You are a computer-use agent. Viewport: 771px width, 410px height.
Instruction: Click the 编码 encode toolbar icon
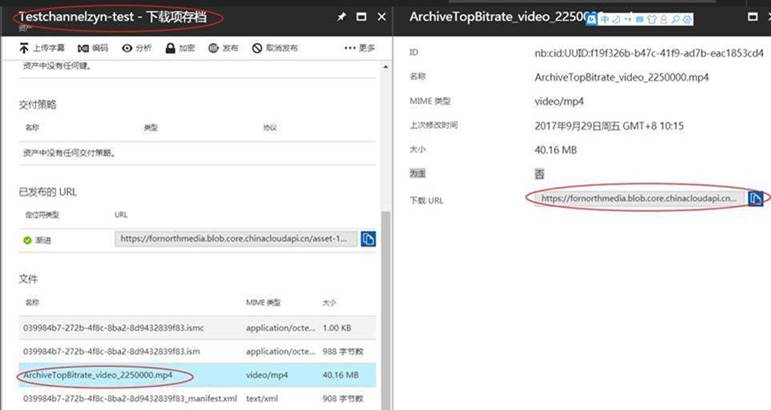[82, 48]
